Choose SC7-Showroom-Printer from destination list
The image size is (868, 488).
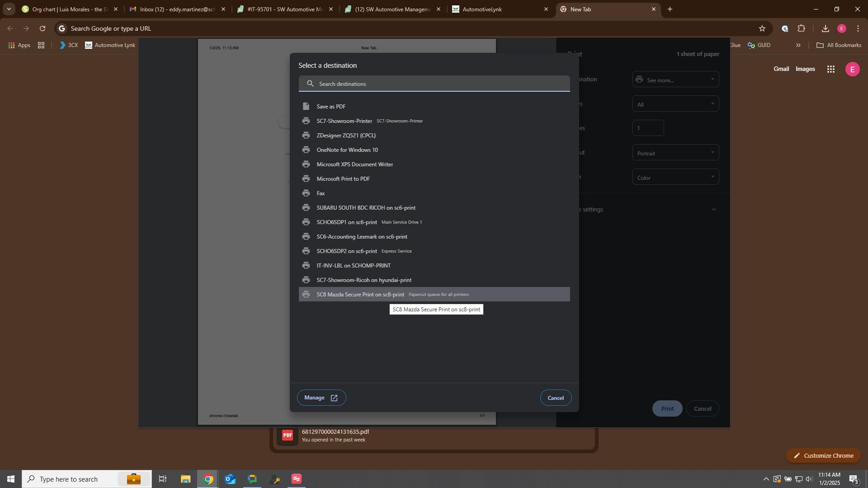[x=344, y=121]
